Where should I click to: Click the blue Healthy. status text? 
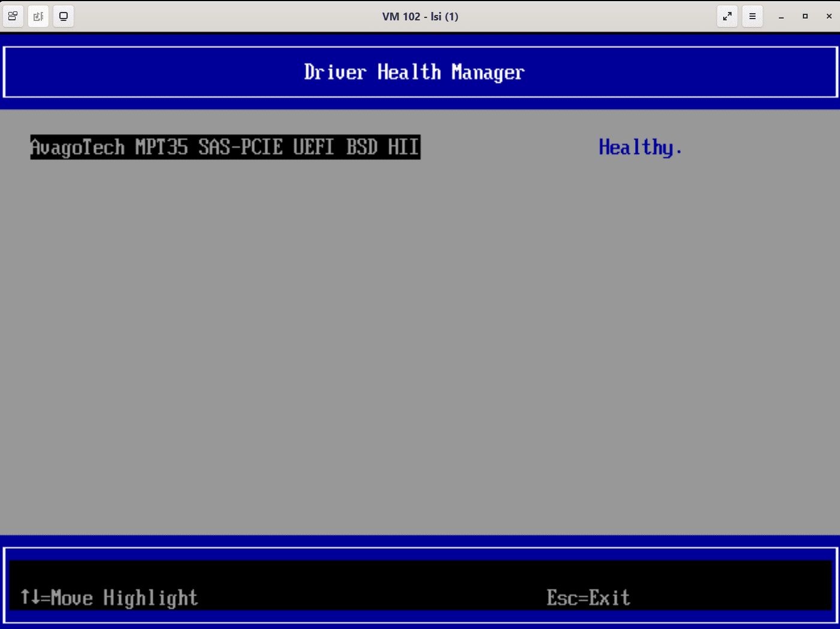click(x=640, y=147)
